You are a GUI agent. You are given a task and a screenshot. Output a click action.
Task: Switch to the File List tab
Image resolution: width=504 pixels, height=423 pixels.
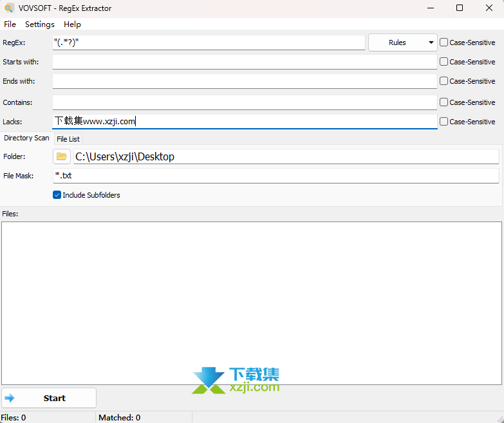click(x=68, y=139)
